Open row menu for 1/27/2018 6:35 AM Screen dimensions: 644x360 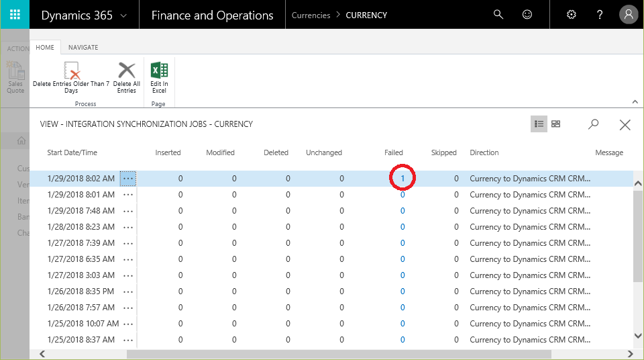click(128, 259)
